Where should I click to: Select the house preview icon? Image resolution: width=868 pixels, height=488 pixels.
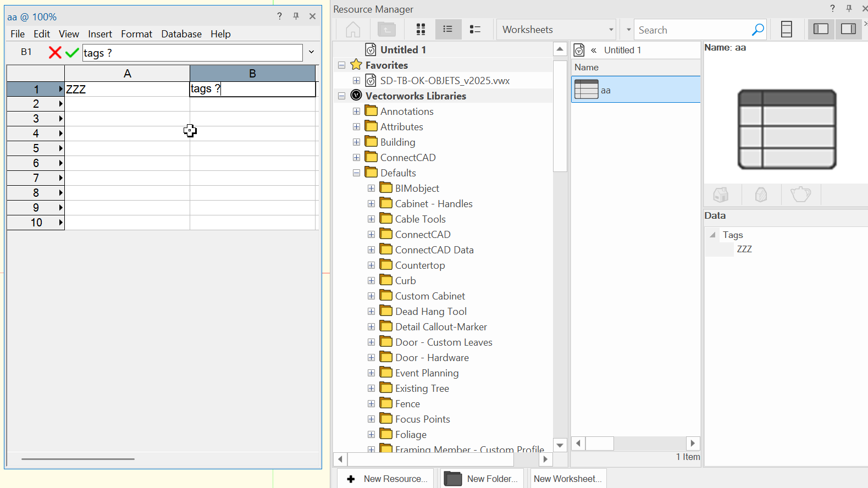pyautogui.click(x=721, y=195)
